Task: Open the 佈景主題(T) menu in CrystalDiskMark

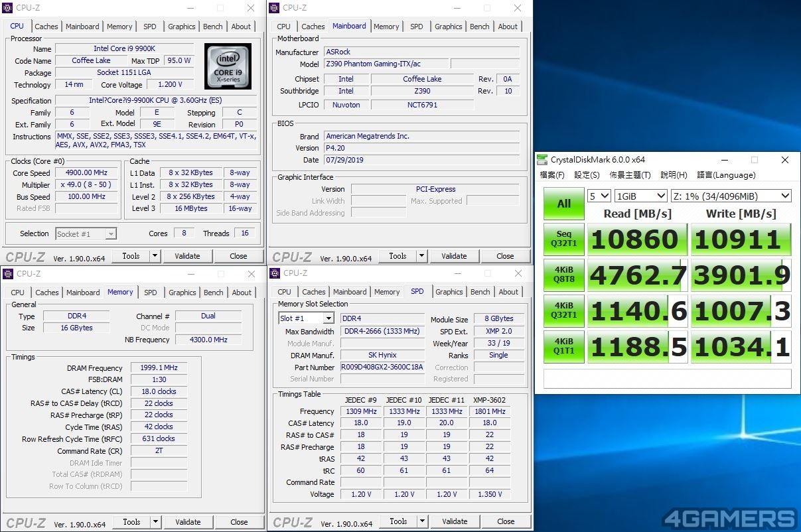Action: (x=630, y=175)
